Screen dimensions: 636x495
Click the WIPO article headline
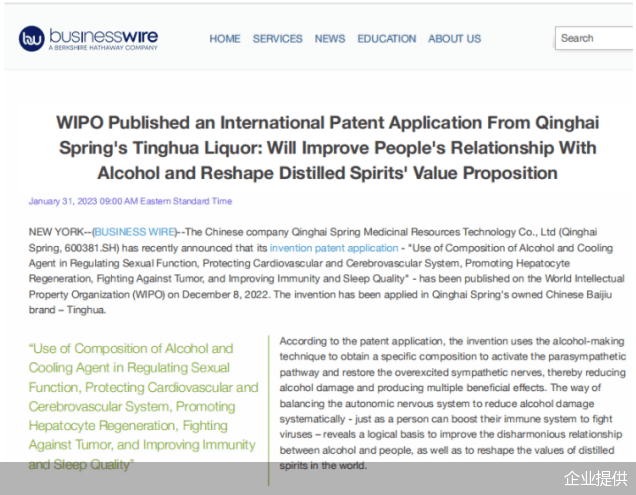(327, 148)
